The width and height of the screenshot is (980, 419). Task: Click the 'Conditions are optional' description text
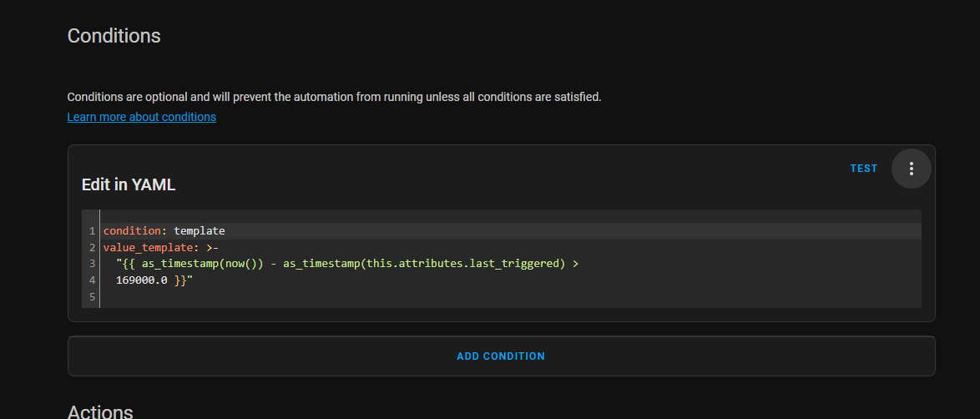click(334, 98)
